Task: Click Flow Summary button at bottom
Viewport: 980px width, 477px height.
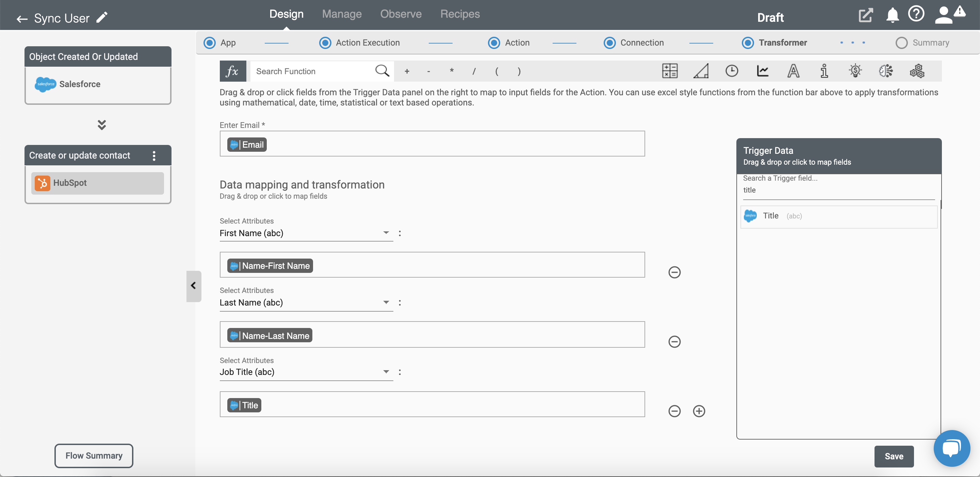Action: (94, 455)
